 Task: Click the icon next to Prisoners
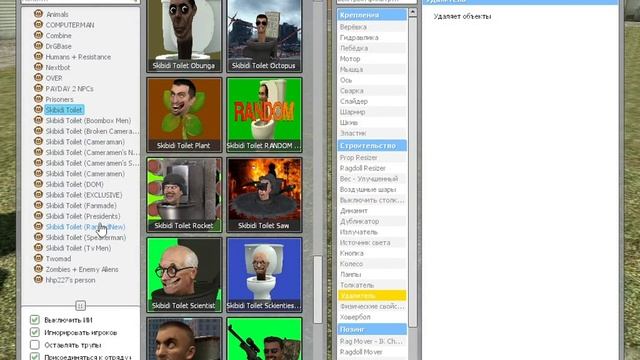coord(38,99)
